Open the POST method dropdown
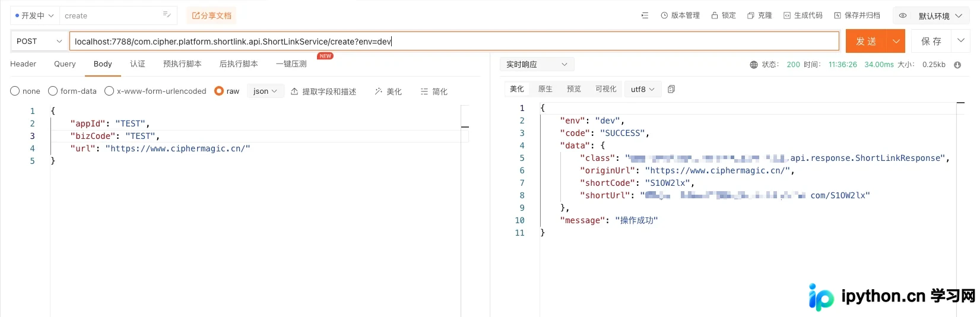This screenshot has height=317, width=980. tap(39, 41)
